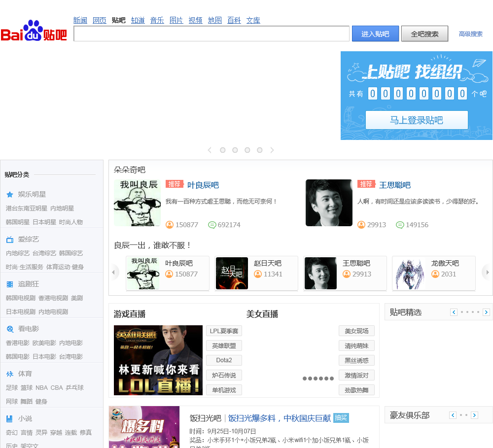Open the 百科 navigation link
The height and width of the screenshot is (448, 493).
(234, 20)
